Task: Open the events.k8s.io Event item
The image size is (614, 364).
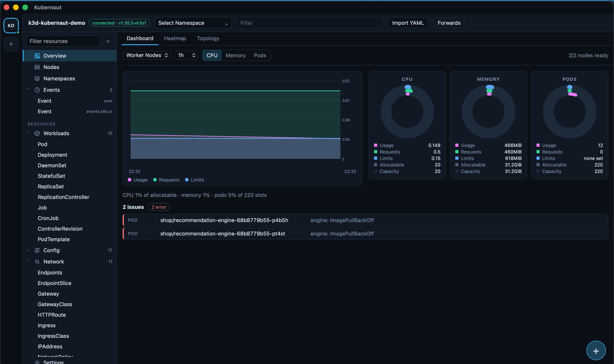Action: pos(70,111)
